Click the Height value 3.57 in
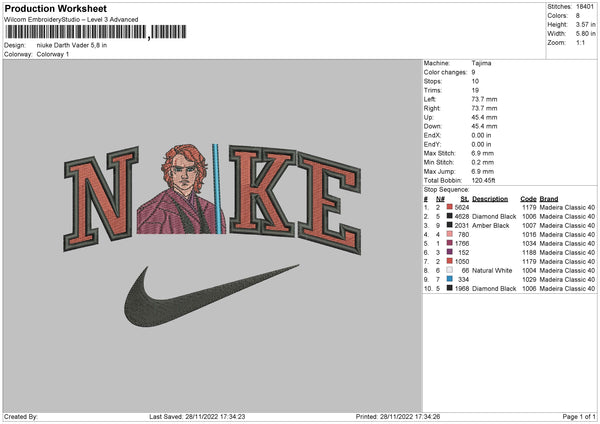This screenshot has height=424, width=600. [585, 24]
